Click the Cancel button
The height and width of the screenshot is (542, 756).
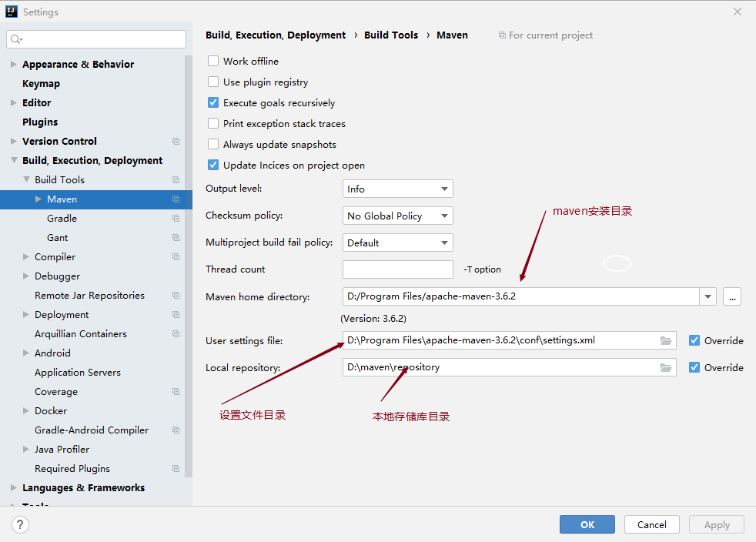point(652,524)
